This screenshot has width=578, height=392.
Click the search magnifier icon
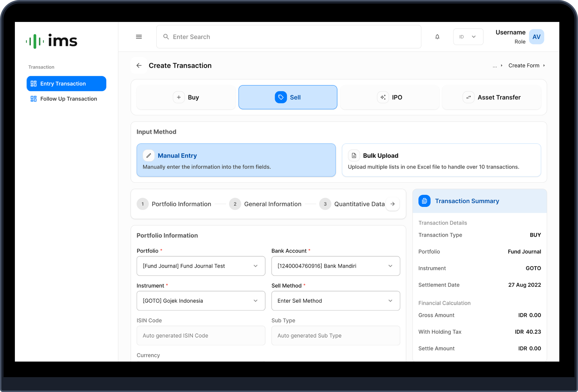(x=166, y=36)
